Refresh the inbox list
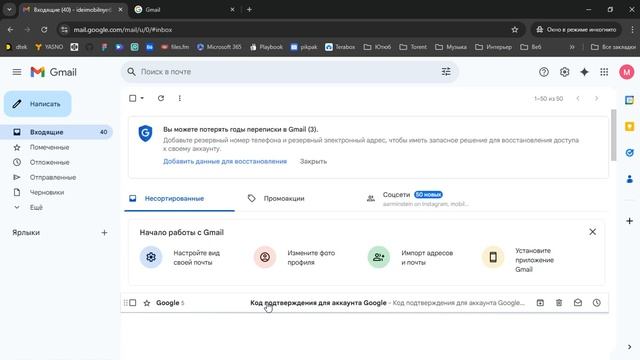This screenshot has height=360, width=640. pyautogui.click(x=161, y=98)
